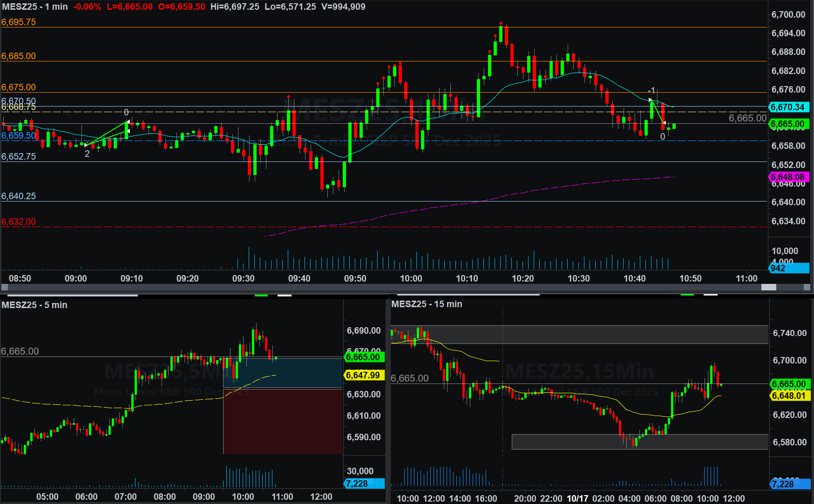Click the blue 6,659.50 price level label
Viewport: 814px width, 504px height.
[19, 135]
